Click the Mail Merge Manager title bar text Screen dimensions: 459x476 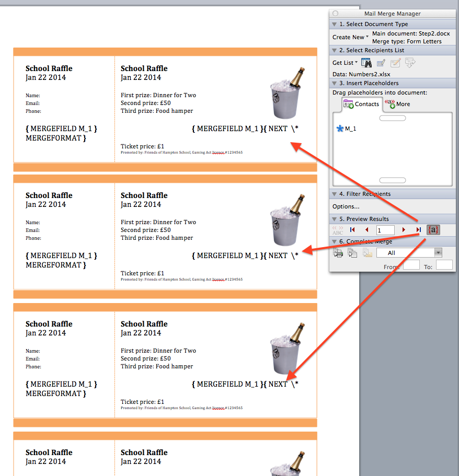pyautogui.click(x=393, y=14)
